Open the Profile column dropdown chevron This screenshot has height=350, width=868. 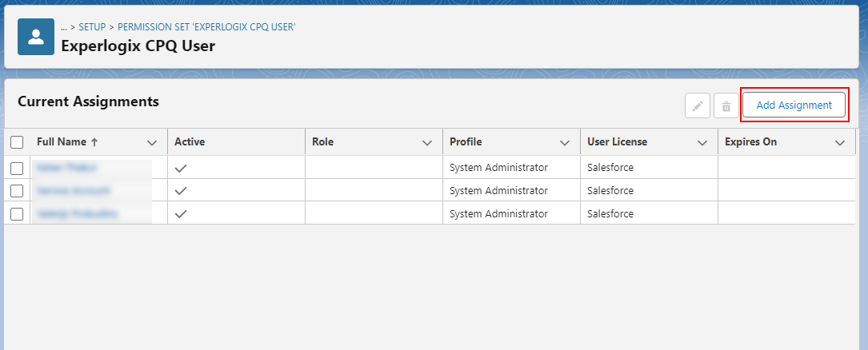pos(565,143)
